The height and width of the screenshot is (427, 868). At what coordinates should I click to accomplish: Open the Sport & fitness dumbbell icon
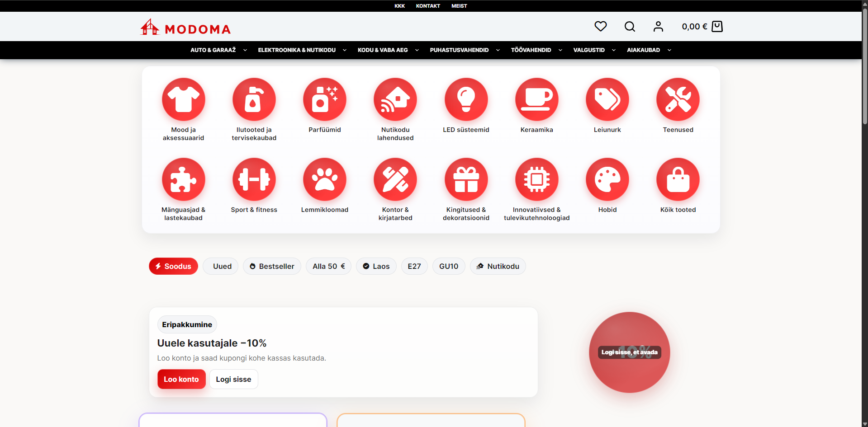pyautogui.click(x=254, y=179)
